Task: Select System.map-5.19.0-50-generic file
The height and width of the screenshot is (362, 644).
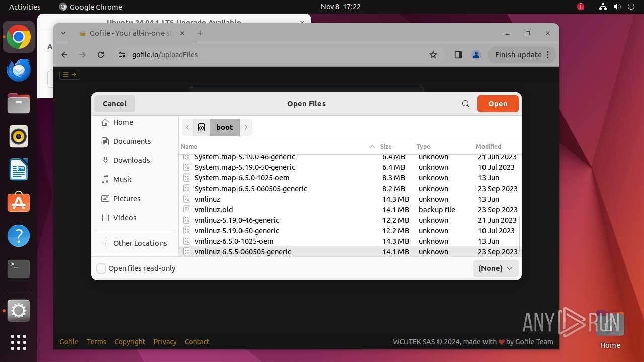Action: [x=350, y=167]
